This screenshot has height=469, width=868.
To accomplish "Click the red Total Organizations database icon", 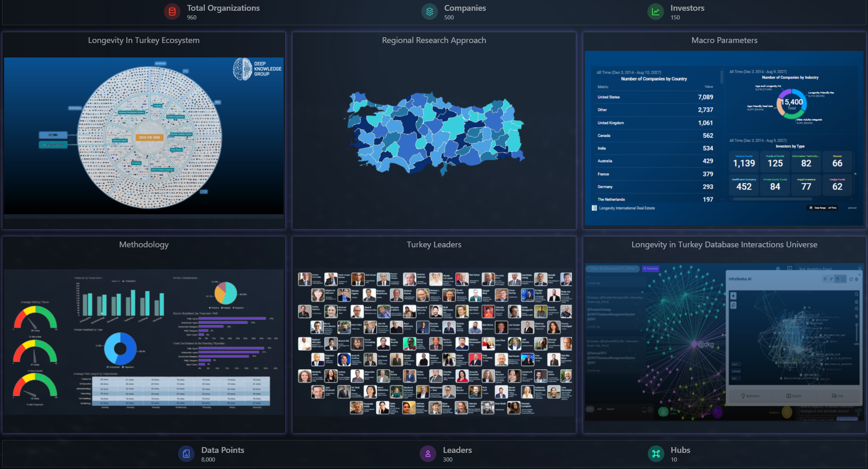I will coord(172,12).
